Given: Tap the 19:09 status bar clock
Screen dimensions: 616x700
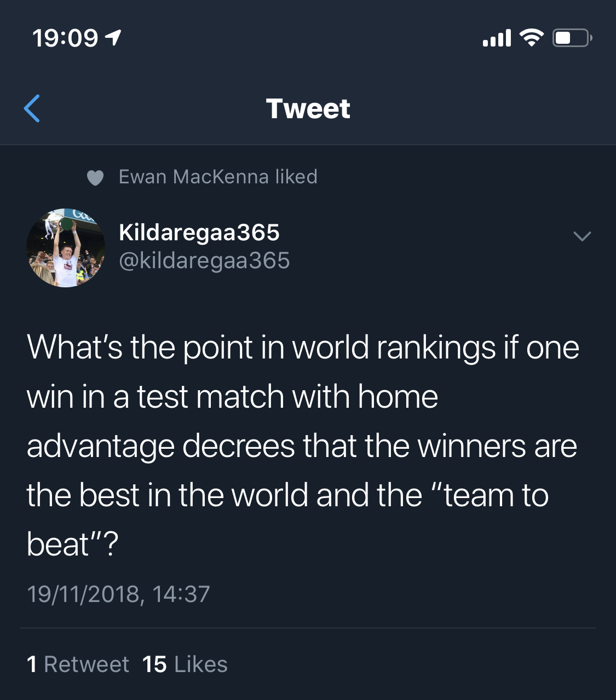Looking at the screenshot, I should pyautogui.click(x=65, y=38).
